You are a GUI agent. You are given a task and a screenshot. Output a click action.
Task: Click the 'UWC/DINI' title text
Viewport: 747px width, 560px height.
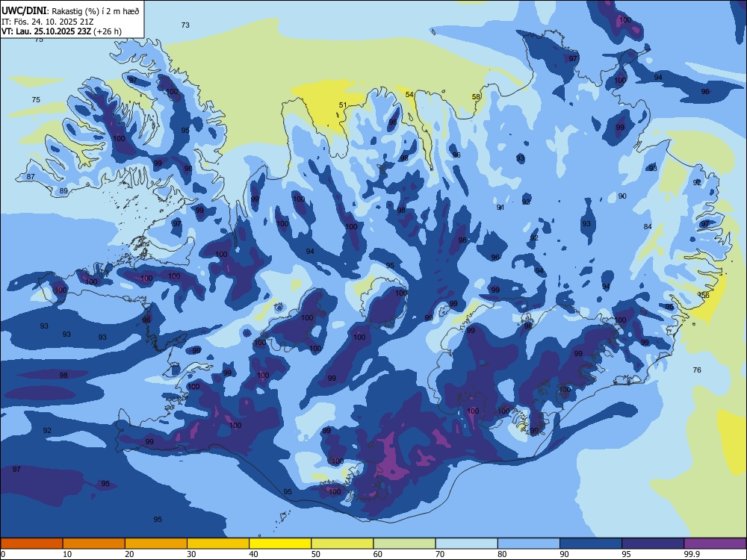tap(24, 10)
